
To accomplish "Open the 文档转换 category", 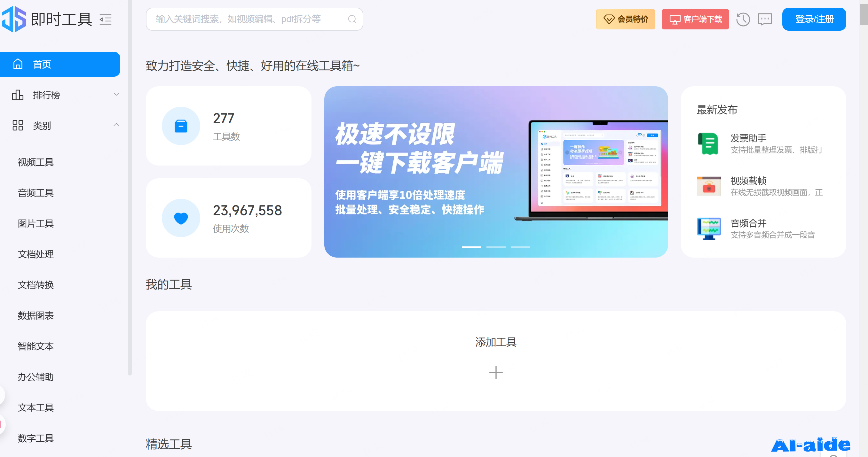I will [x=36, y=285].
